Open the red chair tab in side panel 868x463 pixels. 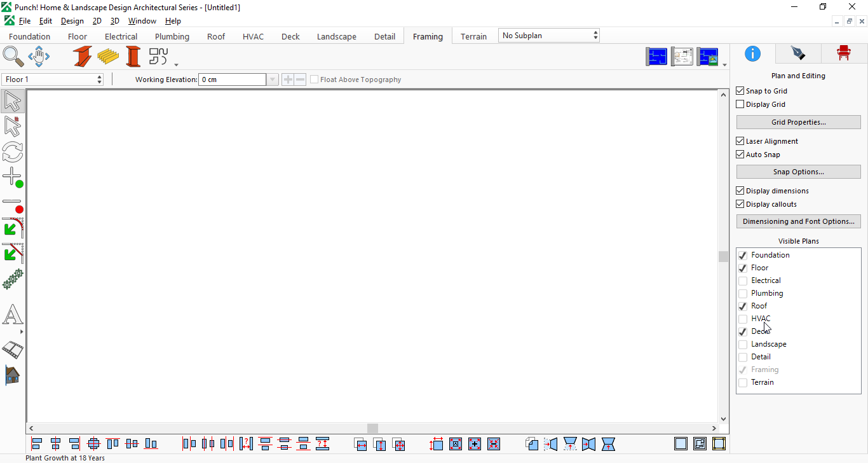coord(844,53)
